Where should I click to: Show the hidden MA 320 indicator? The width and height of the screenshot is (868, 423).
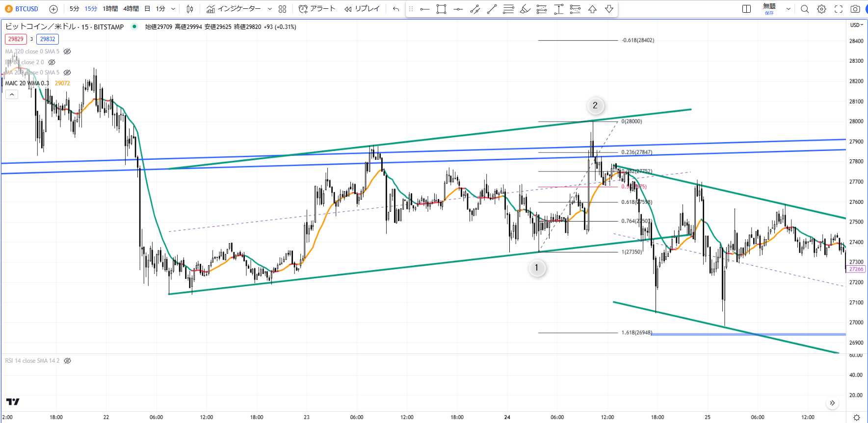tap(67, 51)
